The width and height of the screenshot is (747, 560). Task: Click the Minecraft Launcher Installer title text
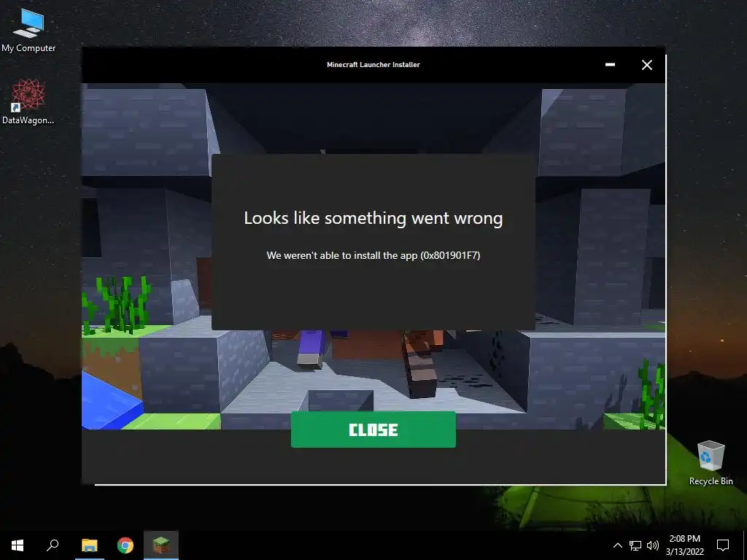[x=373, y=65]
